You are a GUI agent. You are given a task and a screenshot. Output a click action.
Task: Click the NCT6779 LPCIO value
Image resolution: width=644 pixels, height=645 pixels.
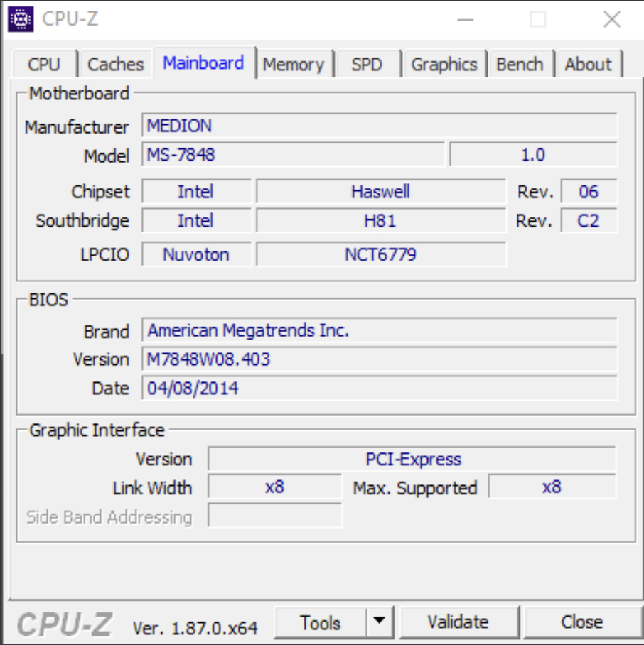[381, 254]
